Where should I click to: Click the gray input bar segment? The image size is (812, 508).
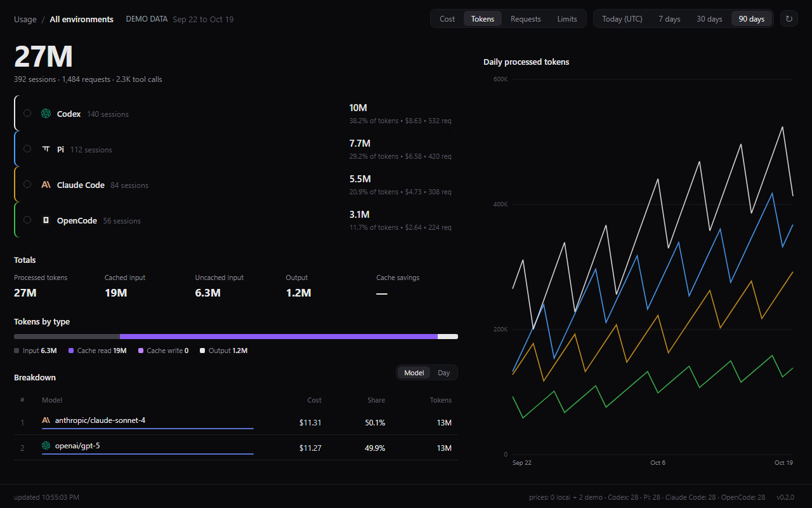(x=67, y=337)
